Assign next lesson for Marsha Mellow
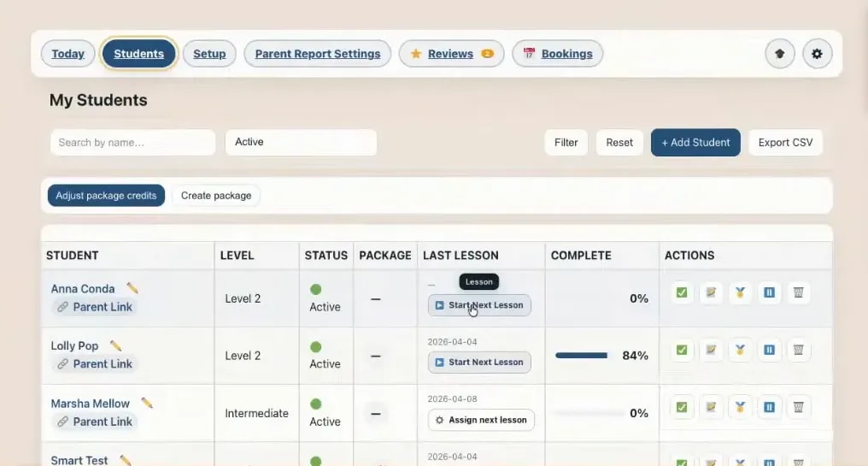868x466 pixels. point(481,420)
